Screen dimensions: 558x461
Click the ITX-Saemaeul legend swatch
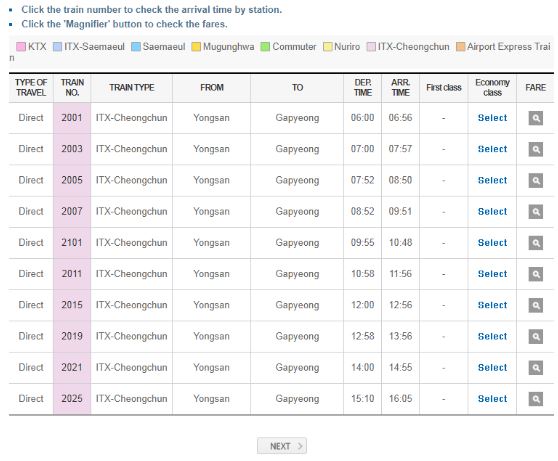[57, 47]
